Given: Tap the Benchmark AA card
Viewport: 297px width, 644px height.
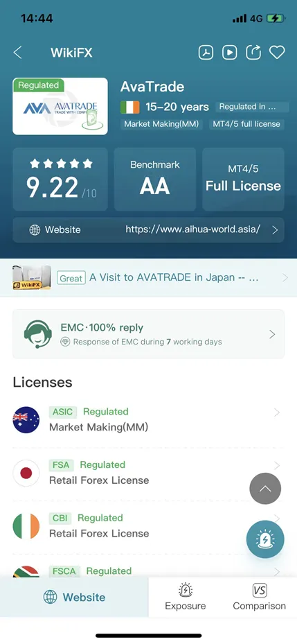Looking at the screenshot, I should [x=155, y=179].
